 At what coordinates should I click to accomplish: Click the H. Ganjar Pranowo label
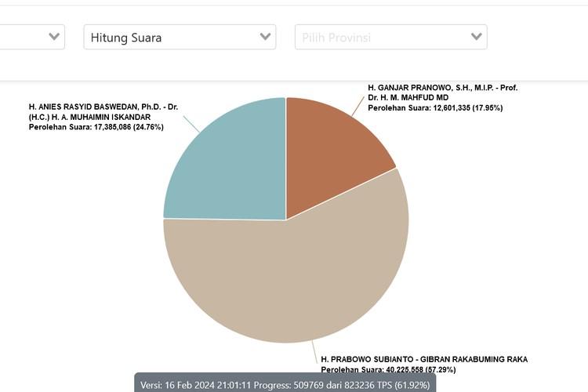pyautogui.click(x=441, y=88)
